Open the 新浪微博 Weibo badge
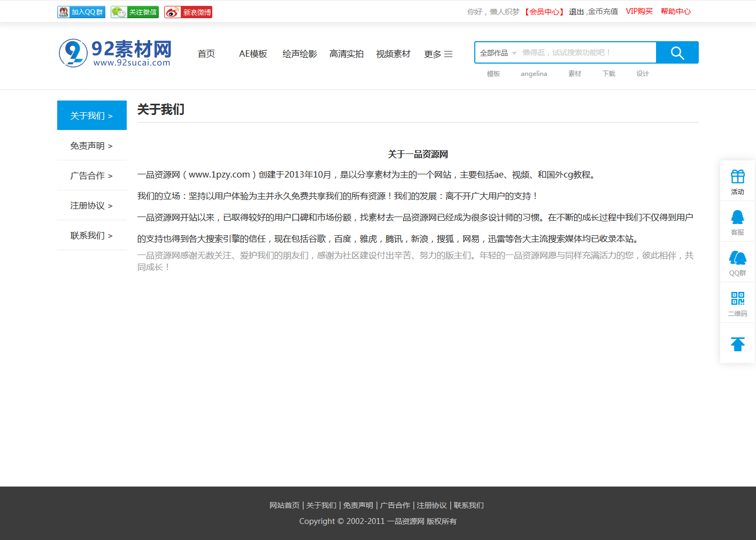The width and height of the screenshot is (756, 540). coord(188,12)
